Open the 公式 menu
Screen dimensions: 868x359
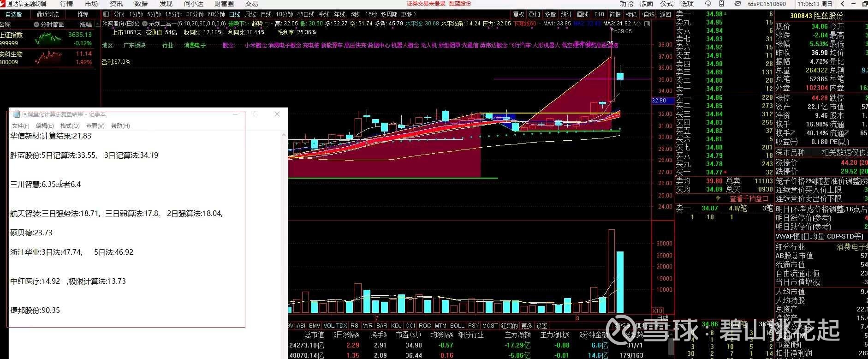tap(667, 4)
